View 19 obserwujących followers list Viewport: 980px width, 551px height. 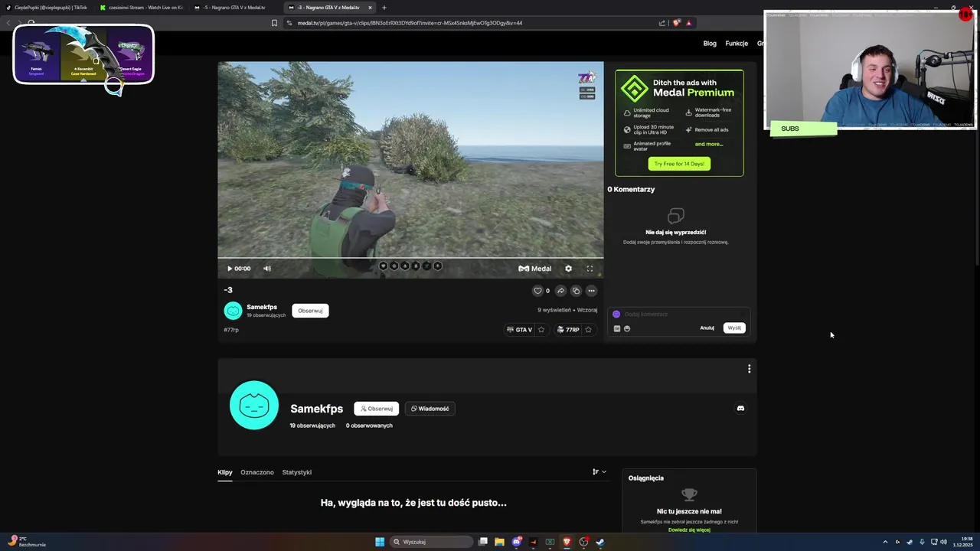[x=312, y=425]
